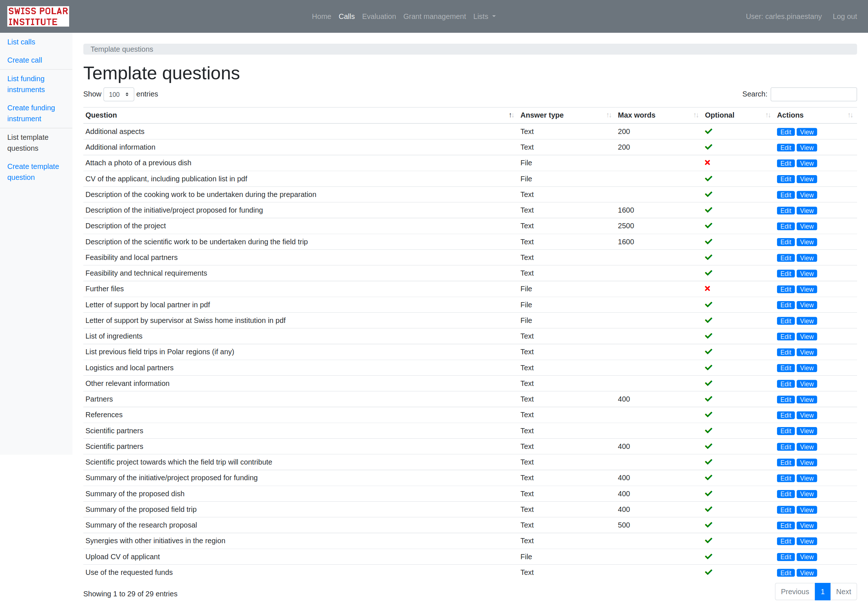868x612 pixels.
Task: Expand the Lists navigation dropdown
Action: [x=484, y=16]
